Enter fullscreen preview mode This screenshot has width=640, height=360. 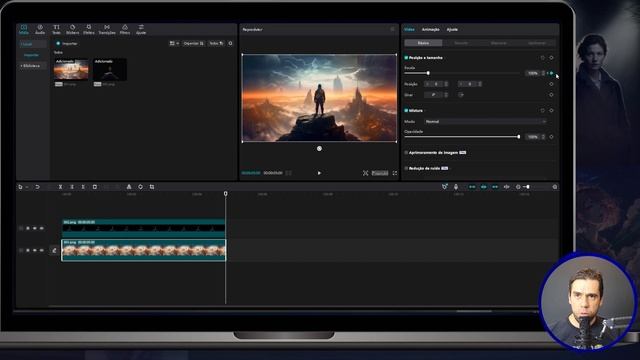(x=395, y=173)
